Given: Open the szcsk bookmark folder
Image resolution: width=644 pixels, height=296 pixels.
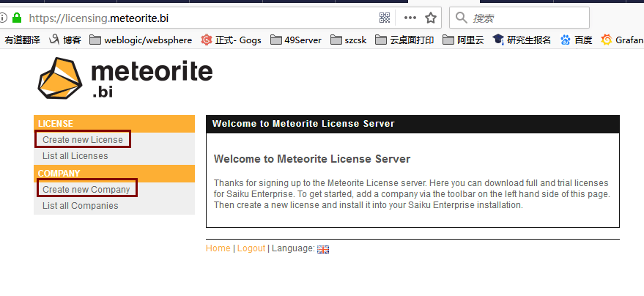Looking at the screenshot, I should [348, 40].
